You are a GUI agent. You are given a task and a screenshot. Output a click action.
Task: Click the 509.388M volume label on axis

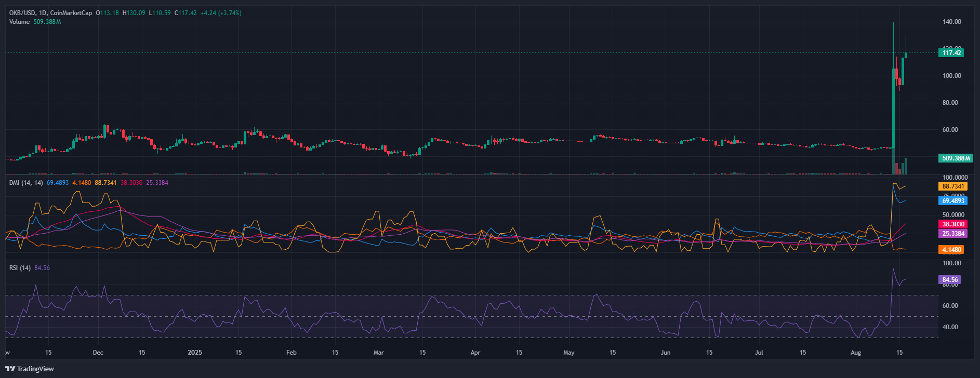click(956, 158)
